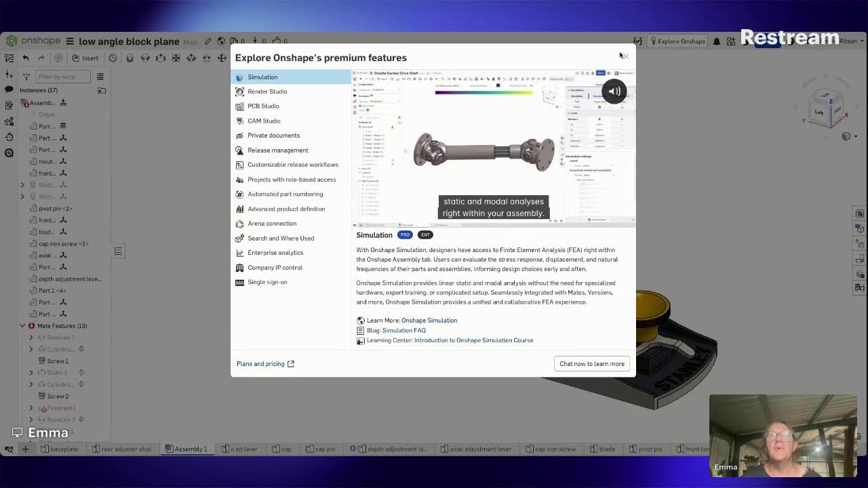Screen dimensions: 868x488
Task: Expand the first Slott instance row
Action: coord(22,185)
